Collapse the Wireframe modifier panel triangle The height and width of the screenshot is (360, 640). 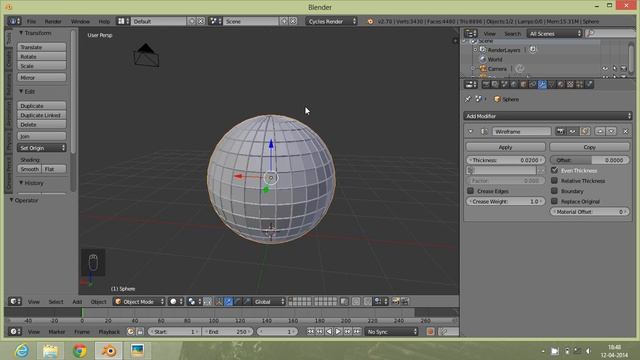tap(471, 131)
